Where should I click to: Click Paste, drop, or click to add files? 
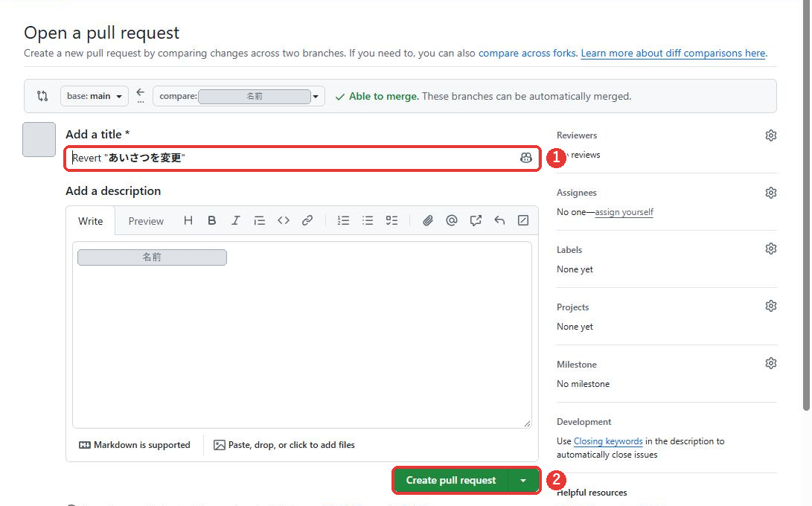pos(284,445)
